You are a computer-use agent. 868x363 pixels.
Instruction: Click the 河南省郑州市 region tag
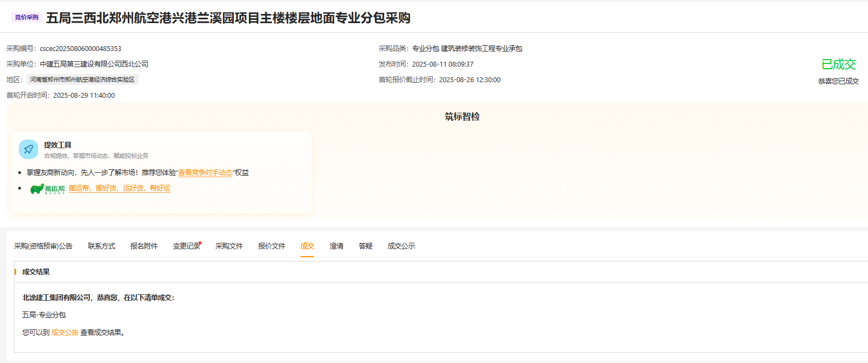(x=82, y=79)
